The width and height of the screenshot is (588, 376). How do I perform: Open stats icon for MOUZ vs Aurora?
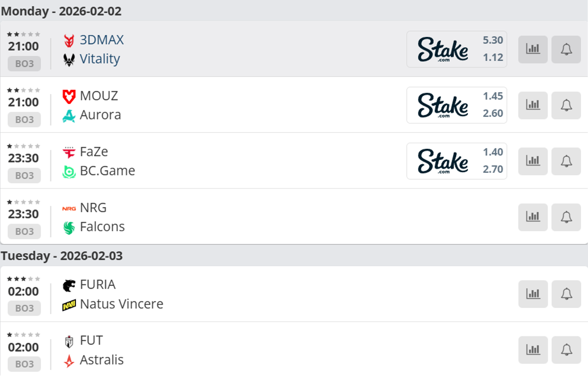(532, 105)
